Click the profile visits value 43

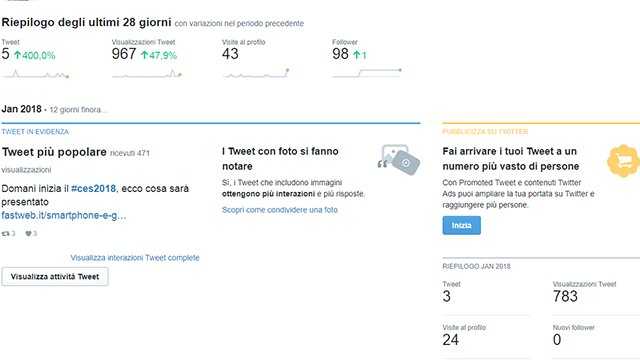click(230, 54)
